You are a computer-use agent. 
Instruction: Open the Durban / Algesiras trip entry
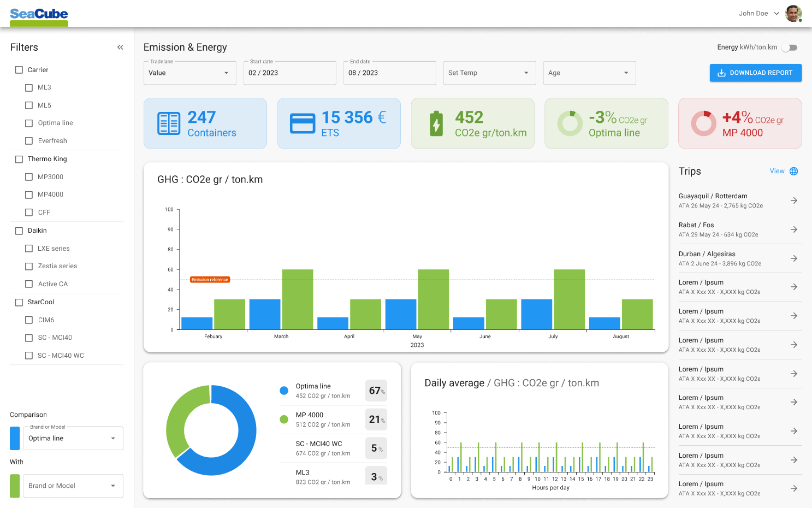tap(740, 258)
